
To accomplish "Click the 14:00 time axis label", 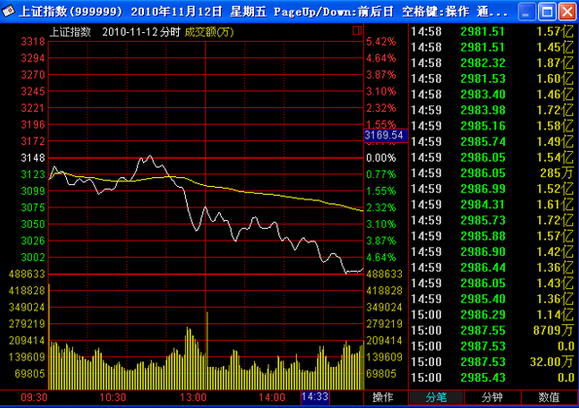I will [272, 398].
